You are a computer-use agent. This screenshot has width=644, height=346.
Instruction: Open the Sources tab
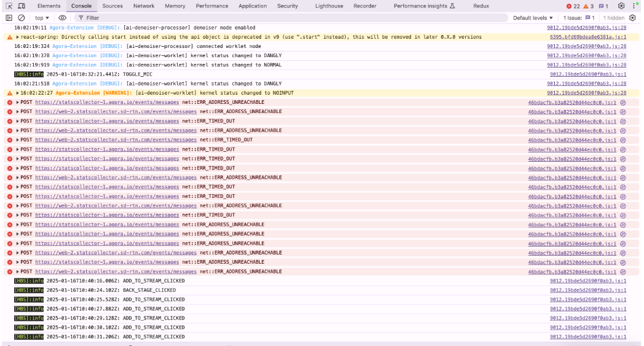click(x=112, y=6)
